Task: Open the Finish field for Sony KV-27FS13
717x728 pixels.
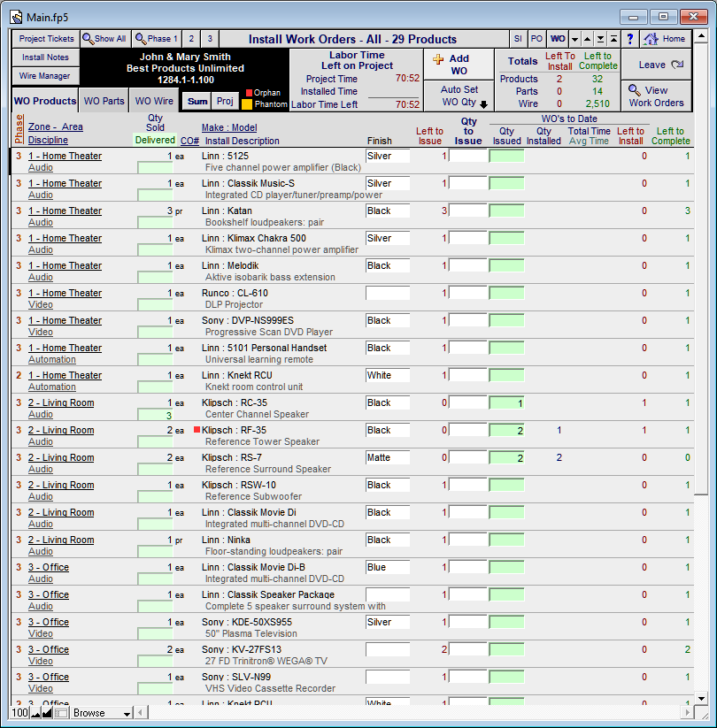Action: [388, 649]
